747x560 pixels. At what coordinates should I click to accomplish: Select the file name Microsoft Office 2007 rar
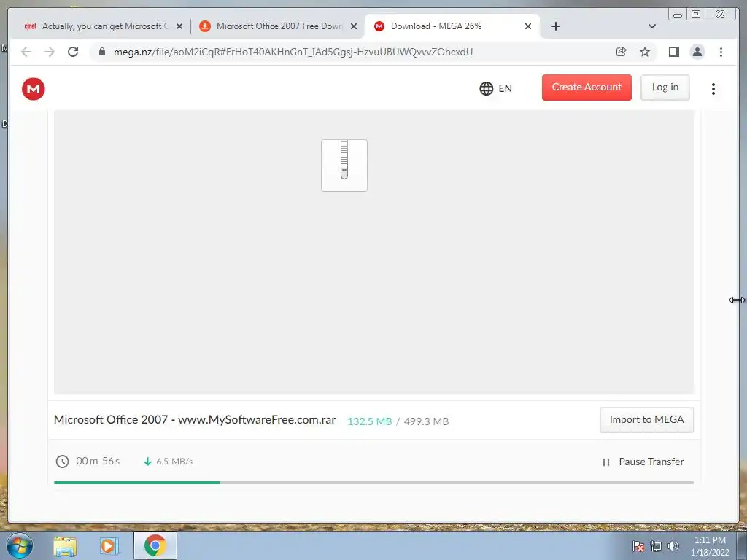pos(194,419)
